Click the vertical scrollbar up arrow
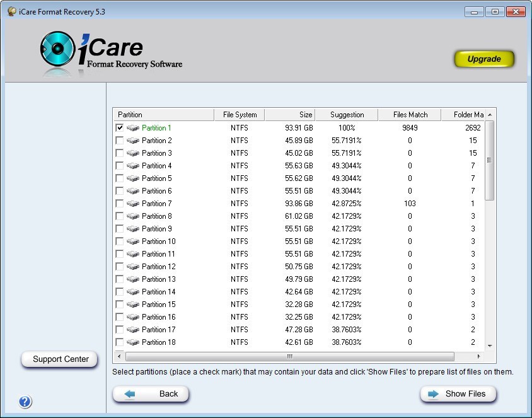 coord(490,115)
